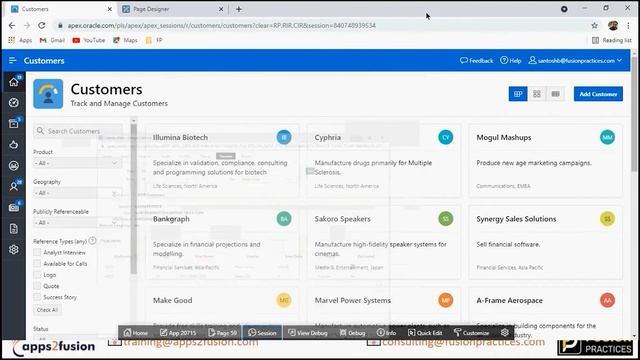Click the Make Good avatar badge

coord(284,300)
